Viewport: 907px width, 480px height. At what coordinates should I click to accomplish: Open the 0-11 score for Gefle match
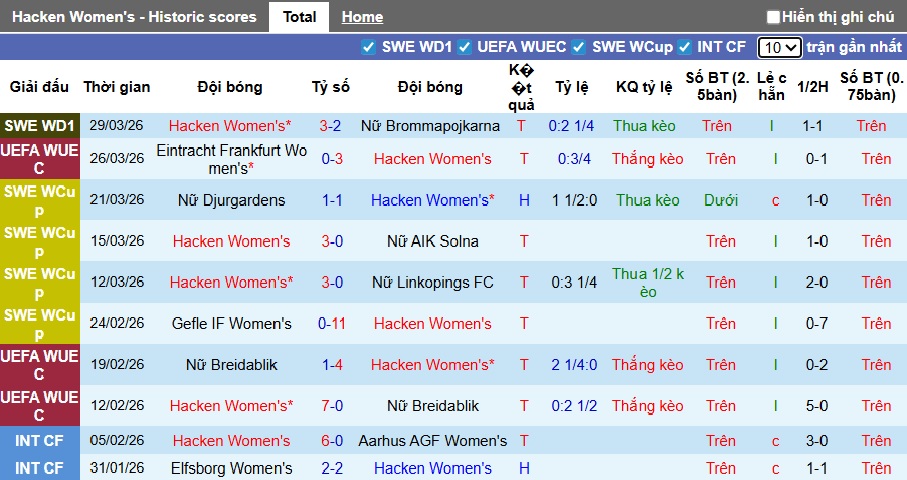[x=331, y=323]
